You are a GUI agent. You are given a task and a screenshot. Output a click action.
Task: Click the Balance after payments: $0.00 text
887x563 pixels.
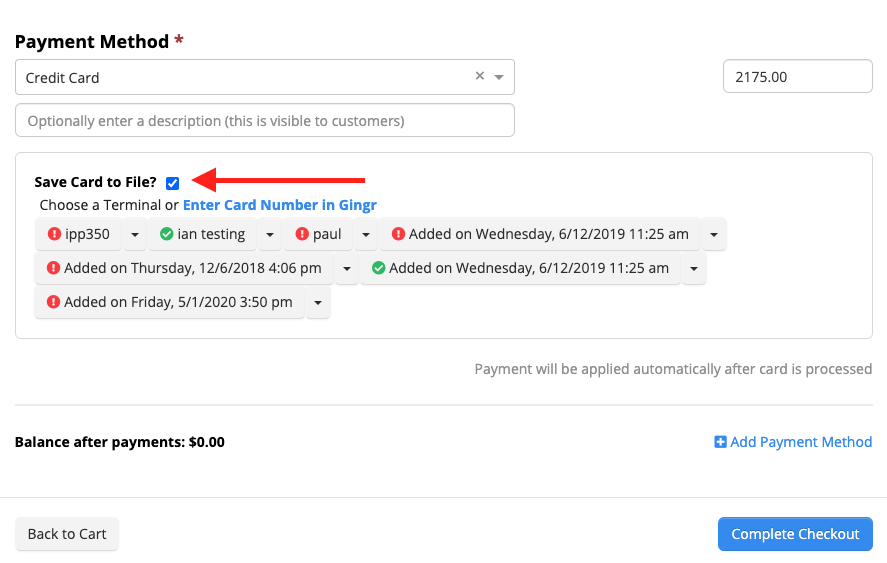coord(119,442)
